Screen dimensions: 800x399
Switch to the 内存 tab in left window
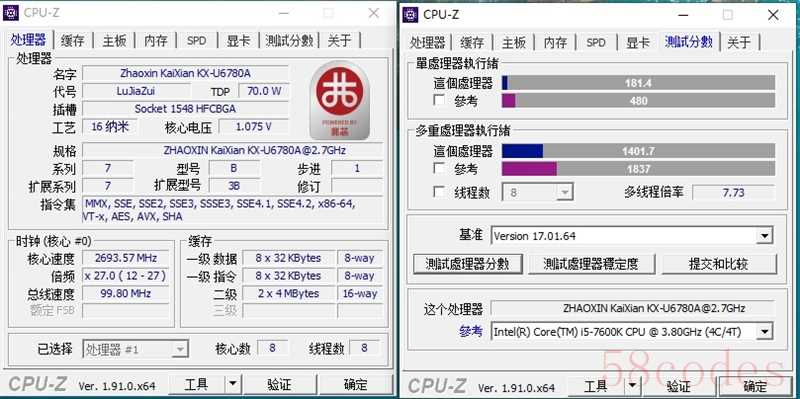156,41
